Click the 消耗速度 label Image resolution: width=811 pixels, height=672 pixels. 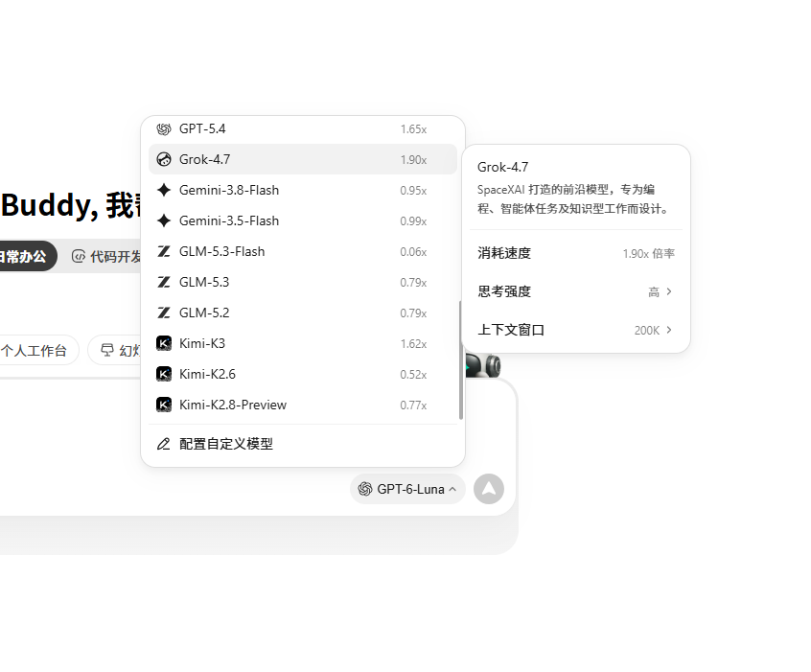(504, 253)
